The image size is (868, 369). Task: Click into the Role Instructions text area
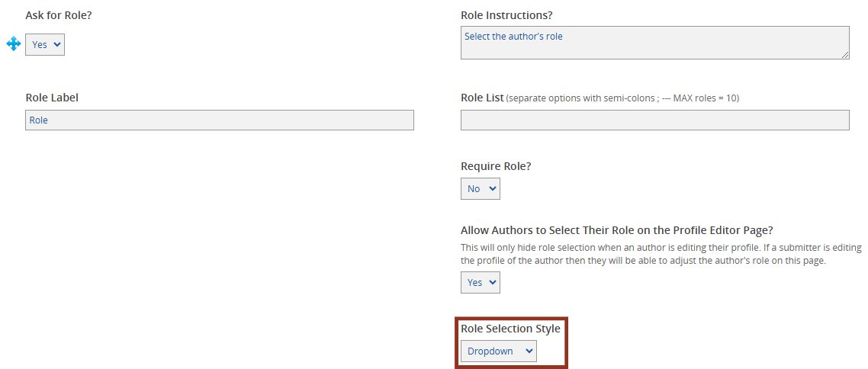[655, 43]
